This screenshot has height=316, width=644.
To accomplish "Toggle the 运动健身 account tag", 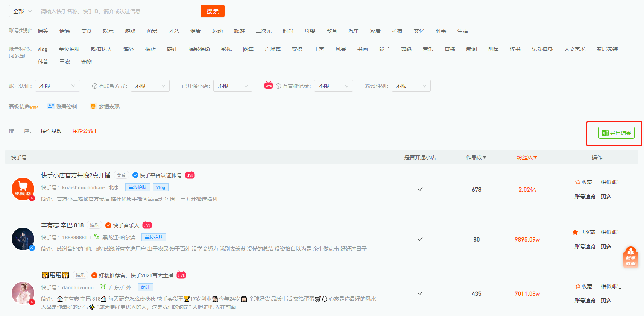I will tap(542, 49).
